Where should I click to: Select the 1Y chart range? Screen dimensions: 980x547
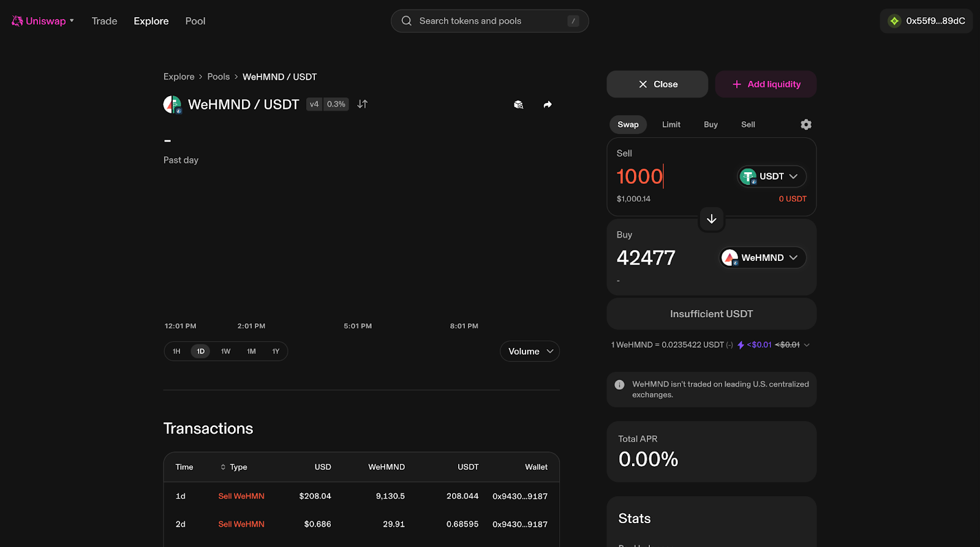pyautogui.click(x=276, y=351)
